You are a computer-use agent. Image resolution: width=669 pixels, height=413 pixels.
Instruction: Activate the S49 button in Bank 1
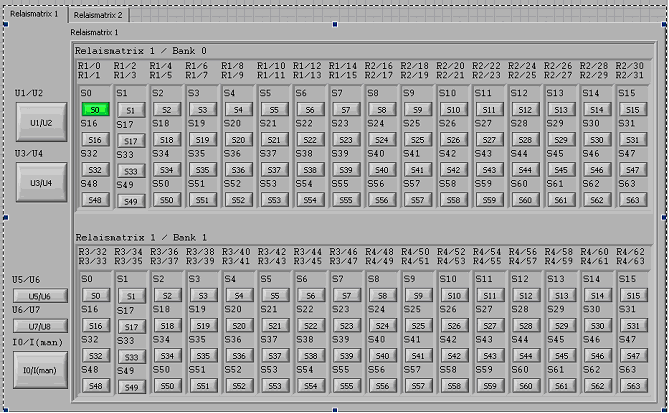(x=132, y=387)
